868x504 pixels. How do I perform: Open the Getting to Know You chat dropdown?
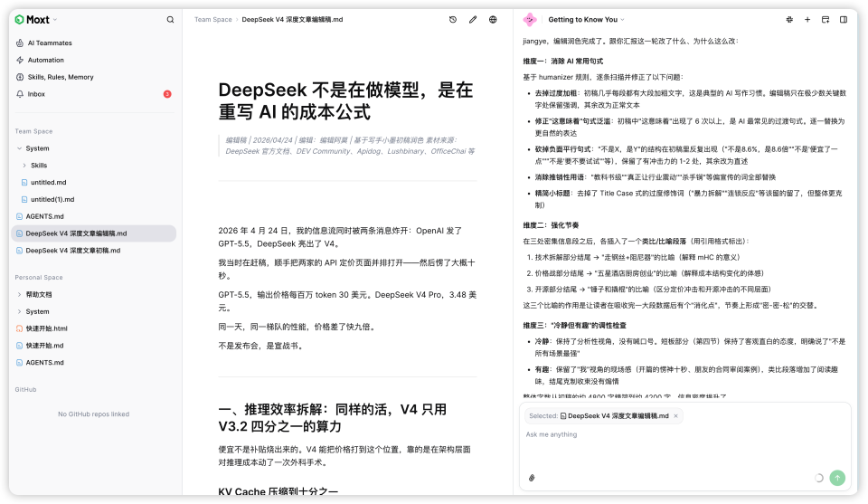coord(586,19)
